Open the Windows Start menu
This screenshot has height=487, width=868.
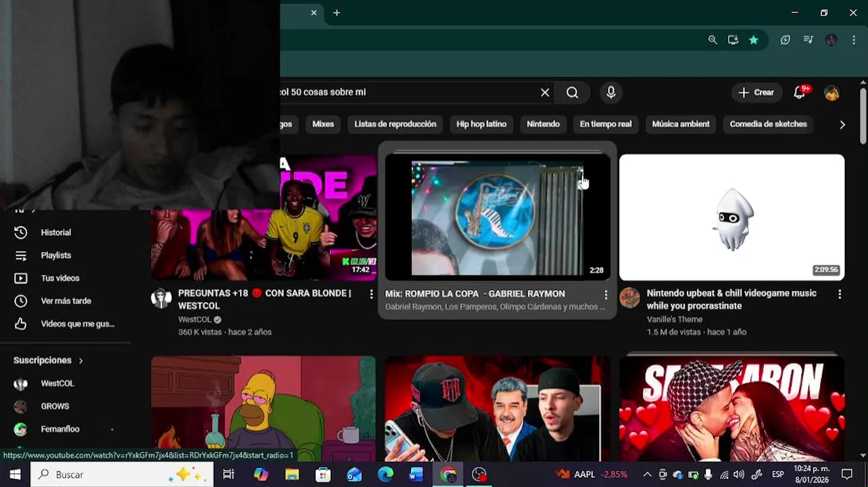point(15,474)
